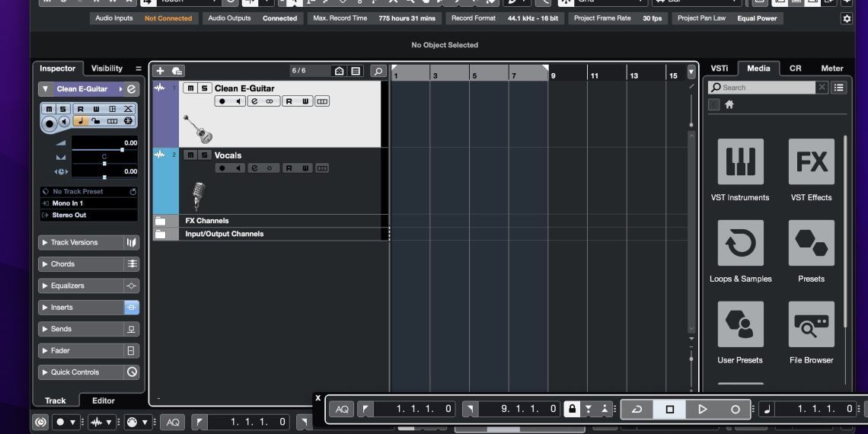Switch to the Meter tab
Screen dimensions: 868x434
(x=831, y=69)
